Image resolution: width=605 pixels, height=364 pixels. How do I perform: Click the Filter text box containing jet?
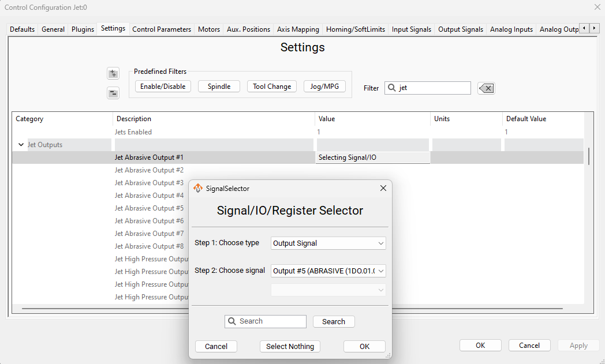[x=433, y=88]
